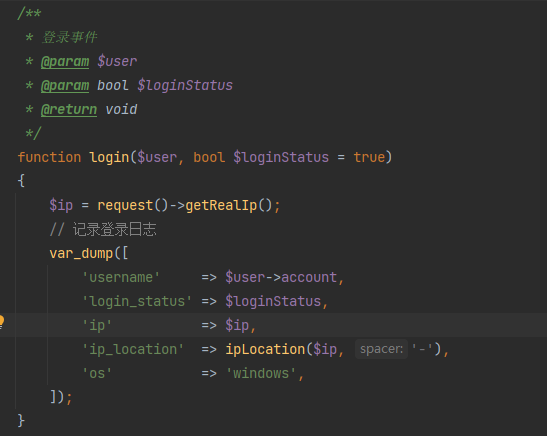
Task: Click the true default value
Action: click(369, 157)
